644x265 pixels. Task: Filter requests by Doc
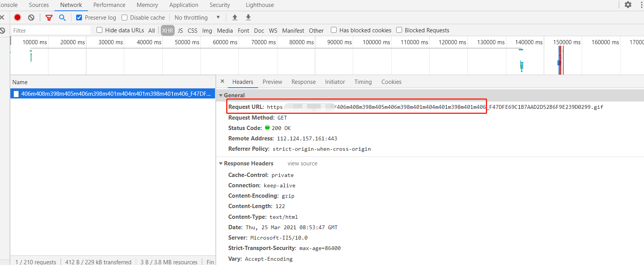click(x=259, y=30)
